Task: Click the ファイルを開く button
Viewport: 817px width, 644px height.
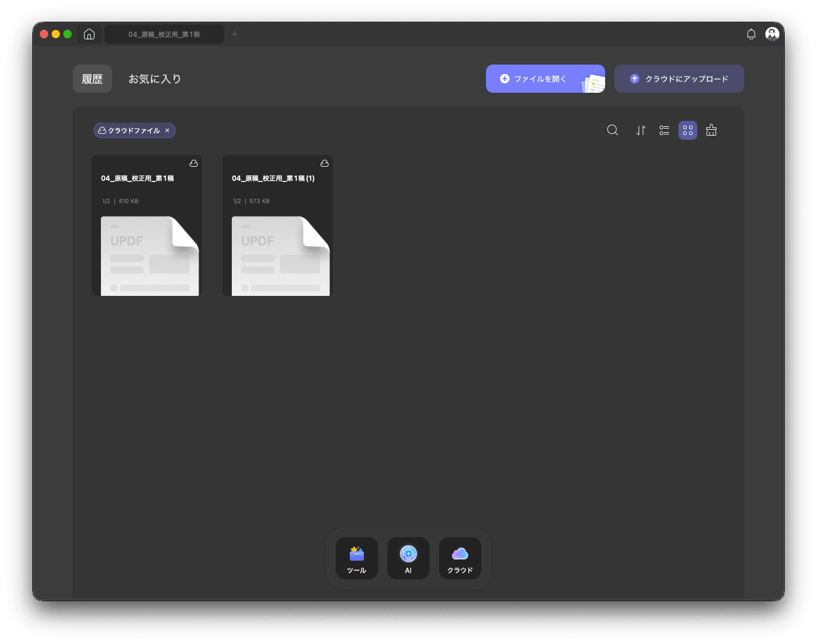Action: [x=545, y=79]
